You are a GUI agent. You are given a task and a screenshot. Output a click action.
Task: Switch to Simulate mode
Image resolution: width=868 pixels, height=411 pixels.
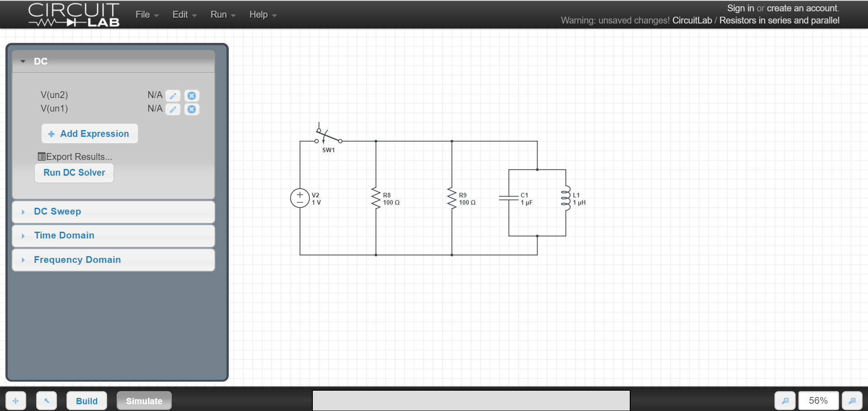144,401
